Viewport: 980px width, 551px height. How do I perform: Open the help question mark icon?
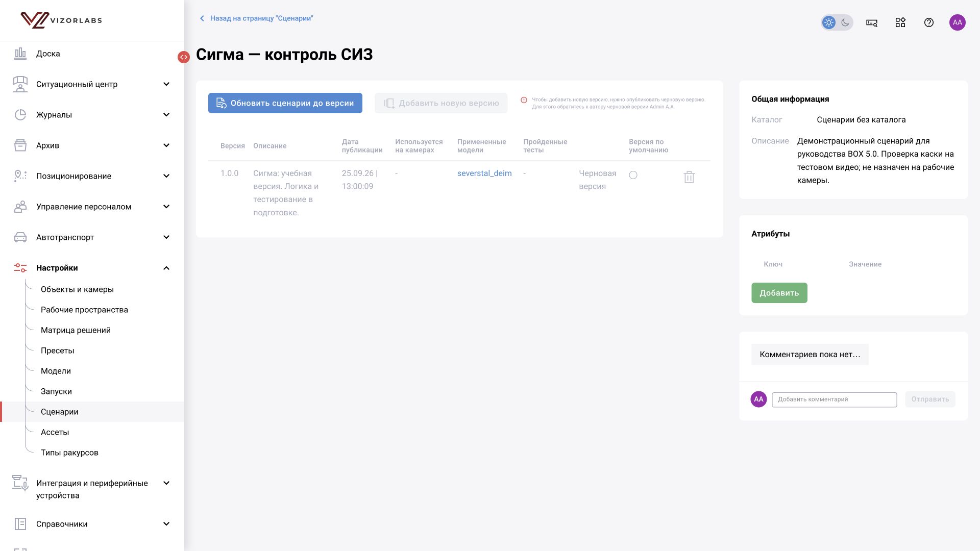(929, 22)
